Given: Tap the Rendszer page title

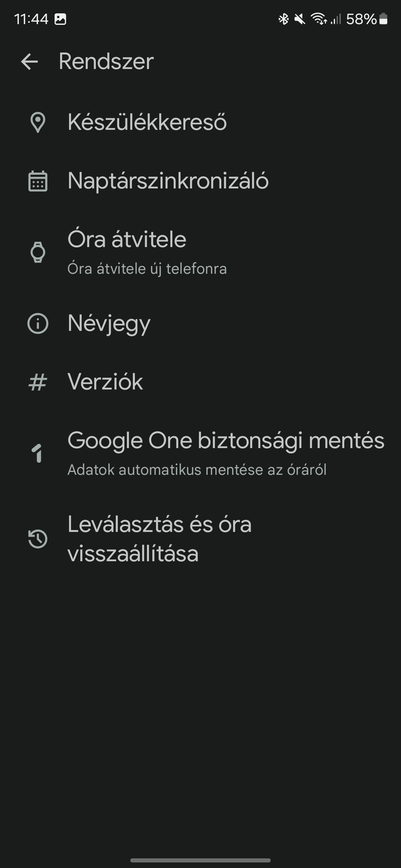Looking at the screenshot, I should pos(106,62).
